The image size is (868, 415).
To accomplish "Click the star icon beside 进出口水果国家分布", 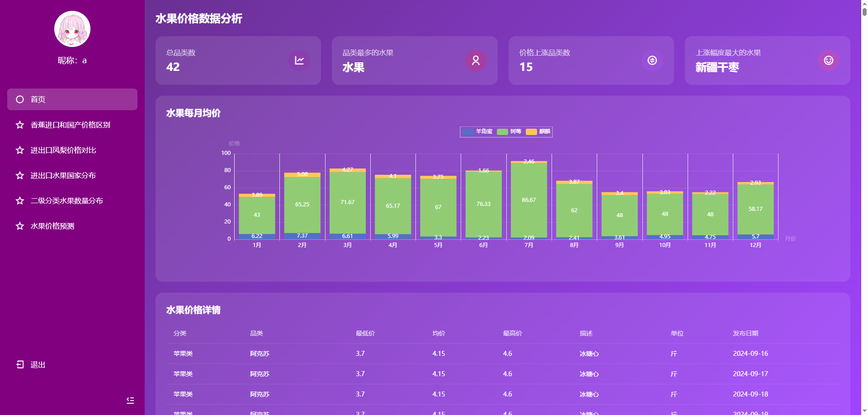I will click(20, 175).
